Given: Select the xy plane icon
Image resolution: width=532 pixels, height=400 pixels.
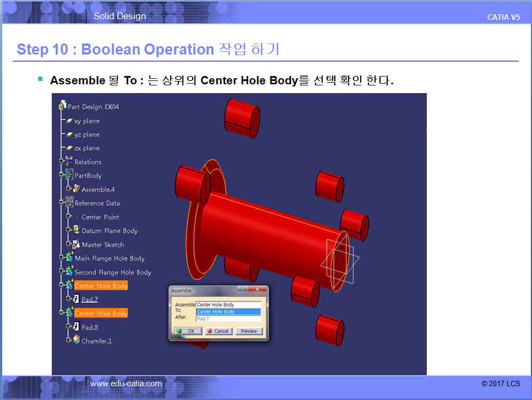Looking at the screenshot, I should point(69,121).
